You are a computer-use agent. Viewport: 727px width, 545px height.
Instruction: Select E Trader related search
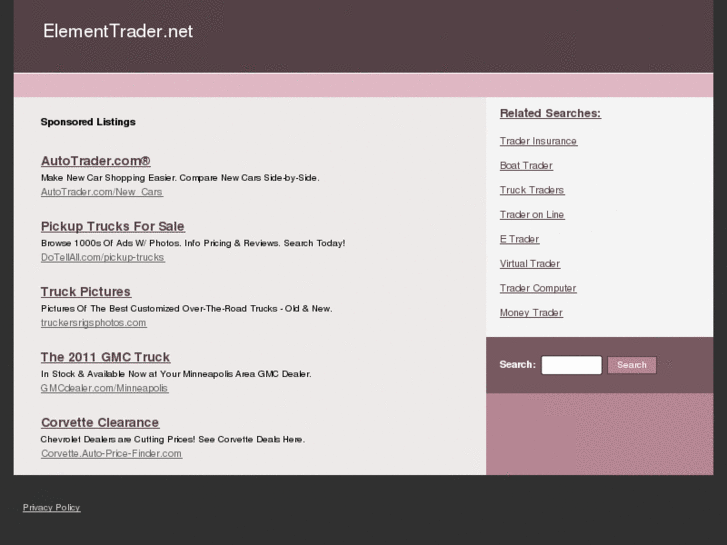(519, 239)
